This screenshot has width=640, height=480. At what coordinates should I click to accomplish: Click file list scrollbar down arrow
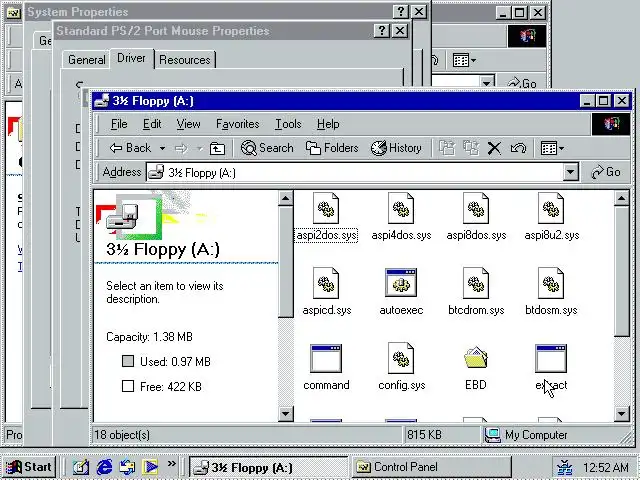621,414
